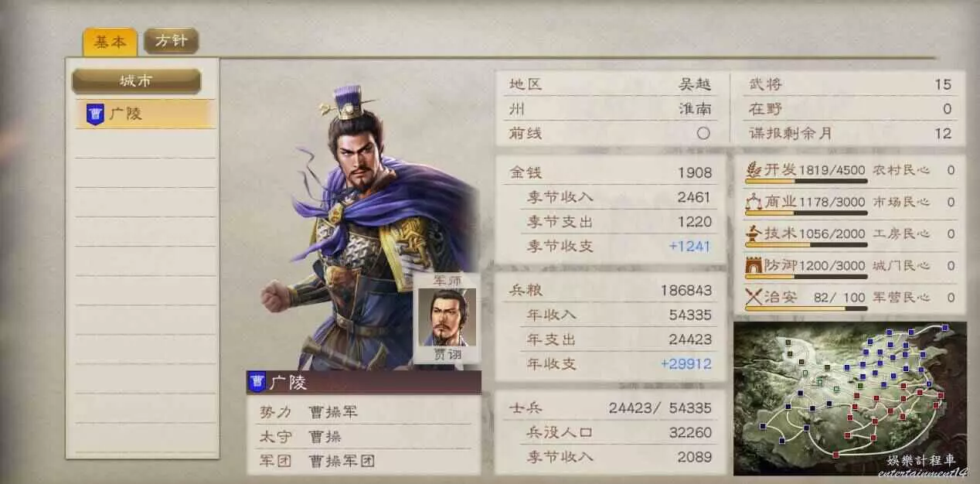Open the 方针 tab
Screen dimensions: 980x484
tap(171, 41)
